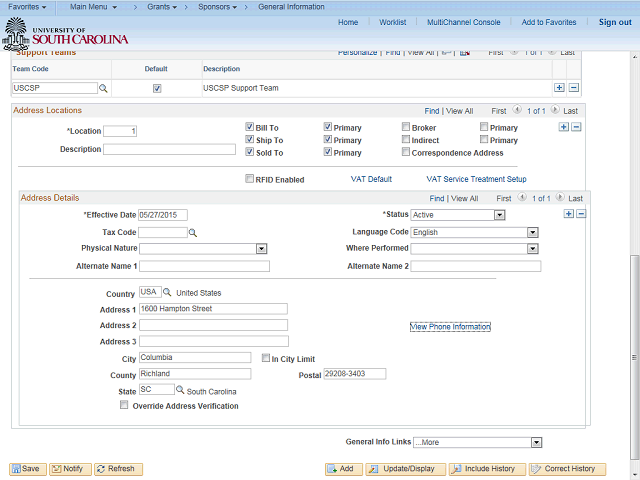Open the Favorites menu

tap(29, 7)
